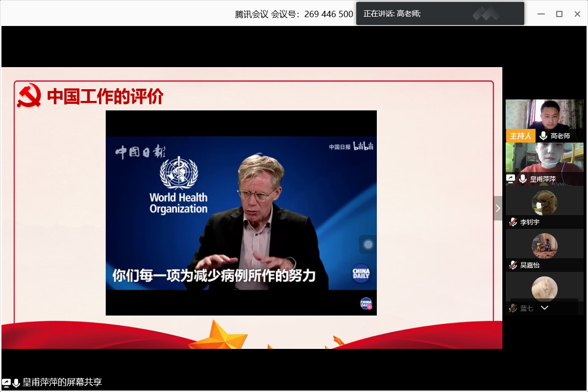
Task: Click 蓝七 muted microphone icon
Action: [x=513, y=308]
